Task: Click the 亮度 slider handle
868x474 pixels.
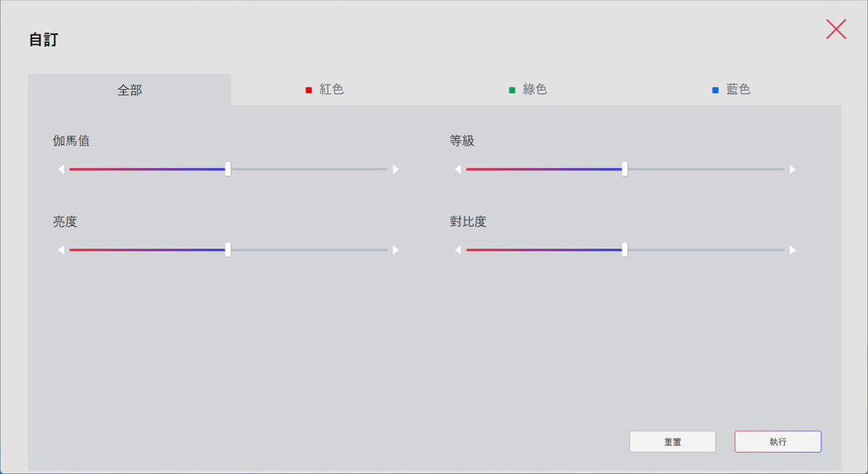Action: 228,250
